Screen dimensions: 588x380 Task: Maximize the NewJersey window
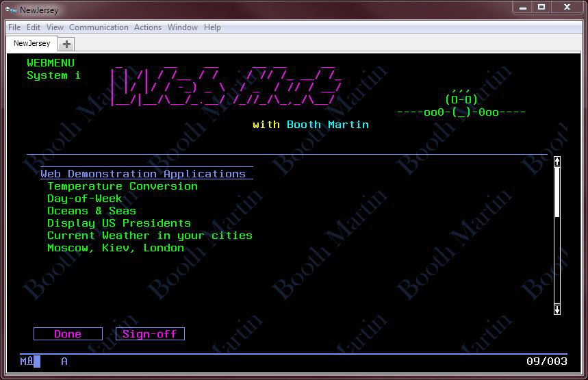click(x=541, y=7)
